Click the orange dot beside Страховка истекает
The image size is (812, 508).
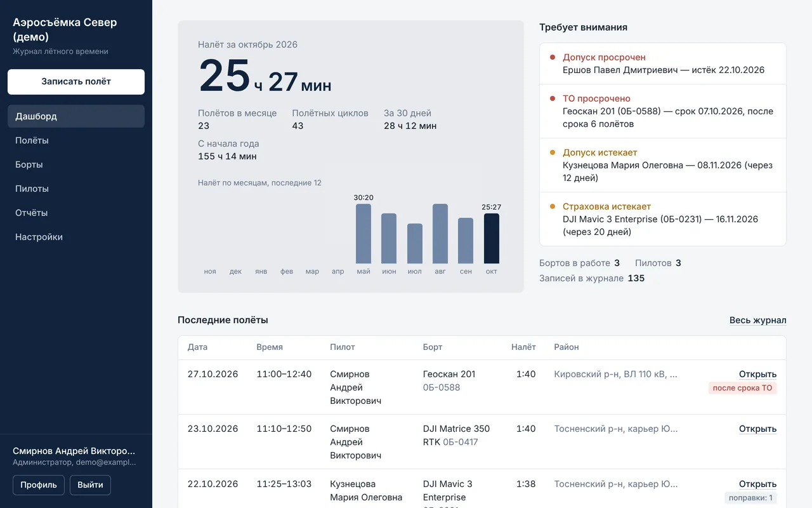tap(553, 206)
